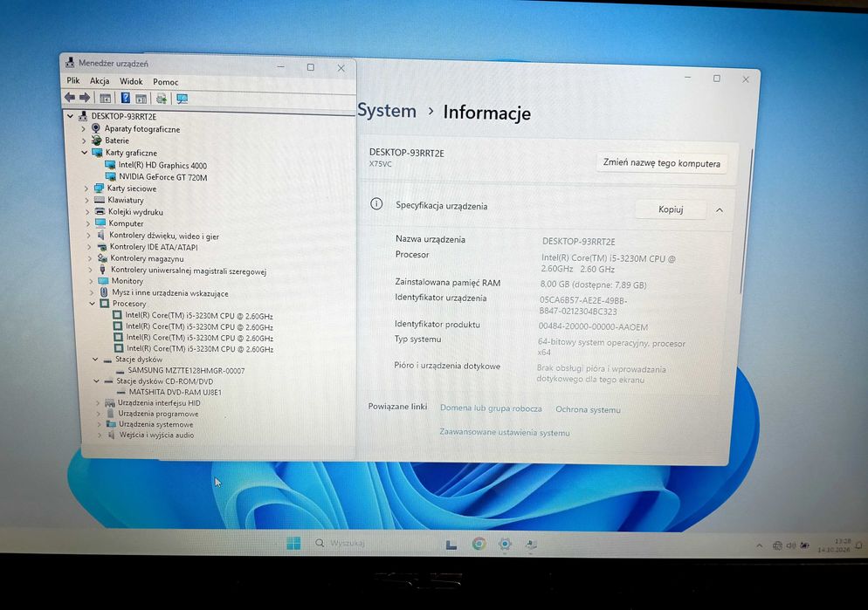Expand the Karty sieciowe node

tap(86, 188)
